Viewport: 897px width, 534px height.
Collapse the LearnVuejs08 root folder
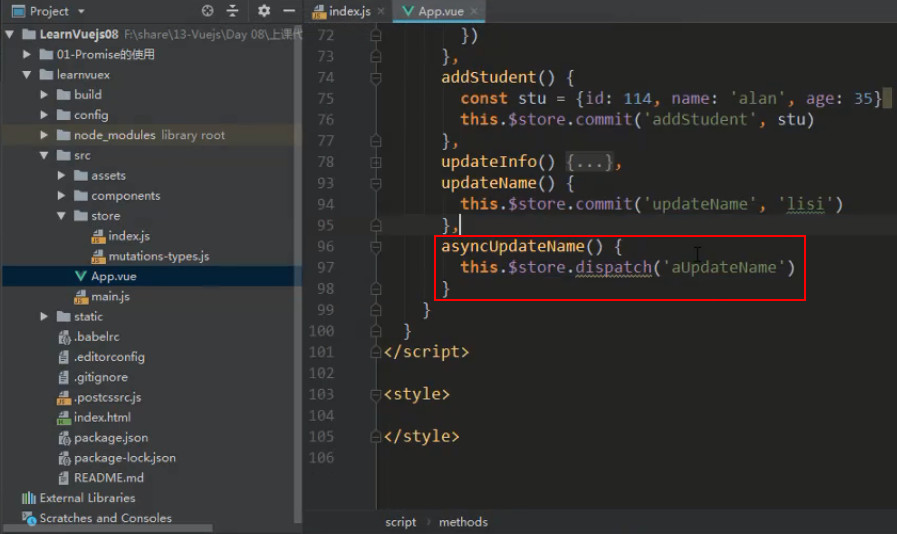coord(10,34)
